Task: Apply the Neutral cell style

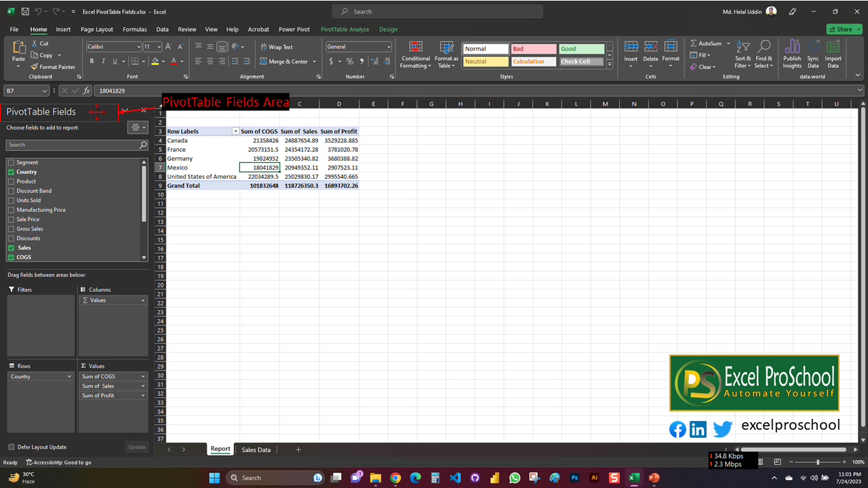Action: [x=485, y=61]
